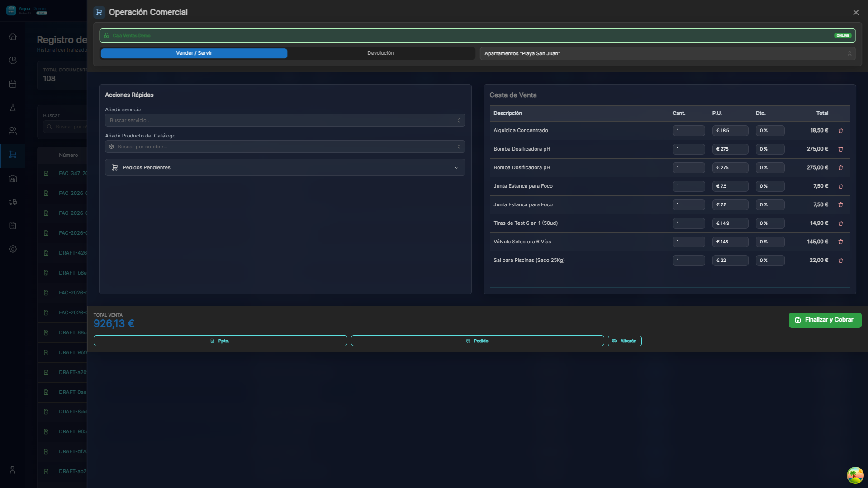Edit quantity field for Sal para Piscinas
This screenshot has height=488, width=868.
click(688, 261)
